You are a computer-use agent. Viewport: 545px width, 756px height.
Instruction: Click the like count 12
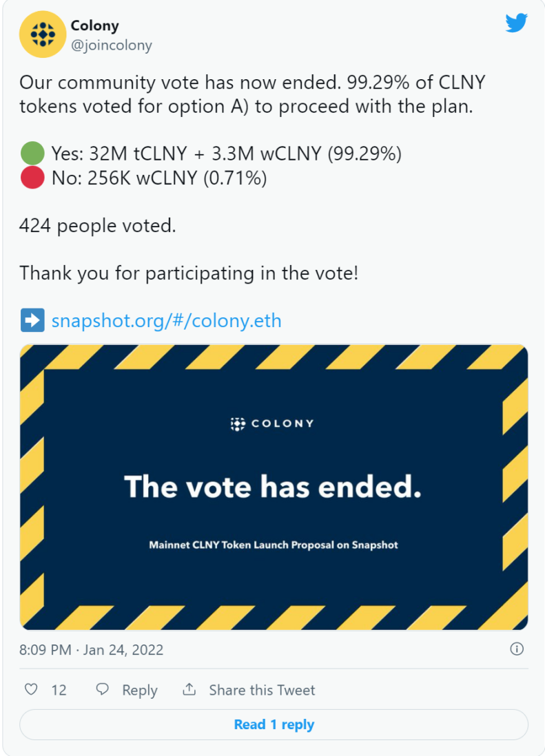click(59, 690)
